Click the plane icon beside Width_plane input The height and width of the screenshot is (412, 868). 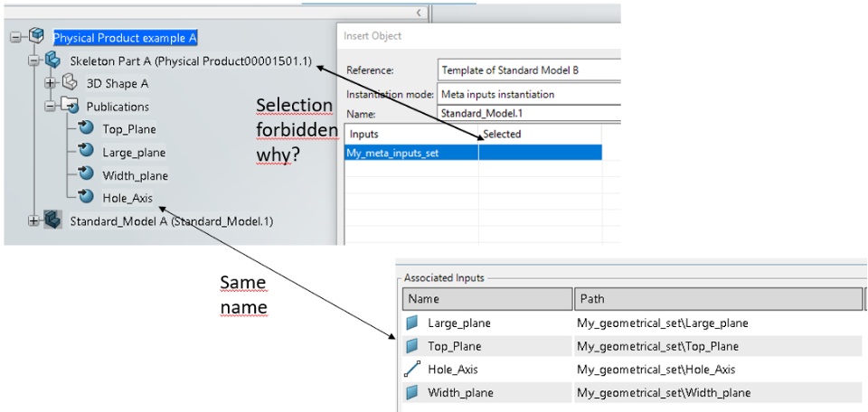coord(412,393)
